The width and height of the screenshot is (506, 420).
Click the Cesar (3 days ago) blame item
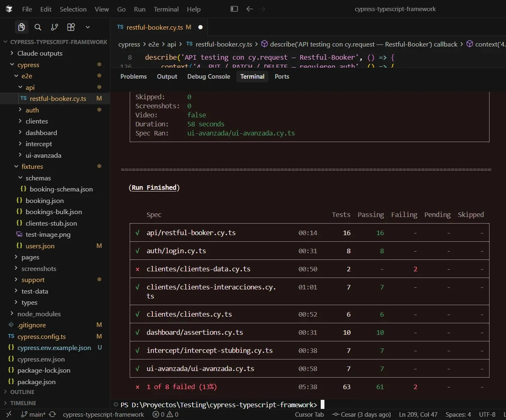pos(361,415)
